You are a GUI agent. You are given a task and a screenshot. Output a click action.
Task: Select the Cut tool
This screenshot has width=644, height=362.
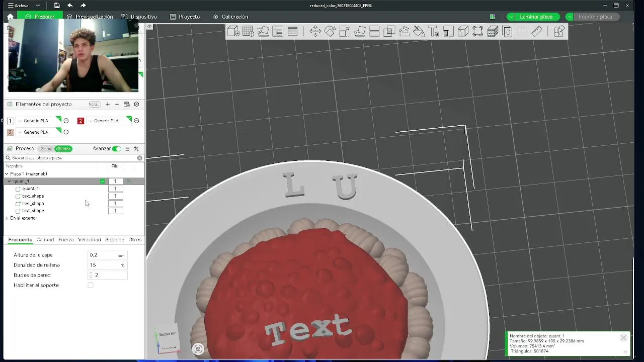coord(374,32)
